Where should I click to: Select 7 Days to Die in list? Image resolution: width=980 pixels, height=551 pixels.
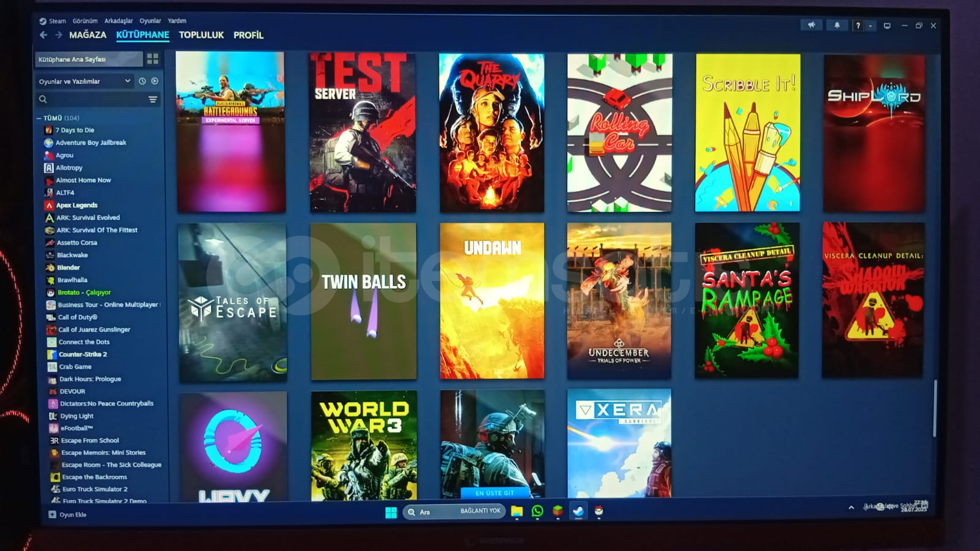(75, 130)
